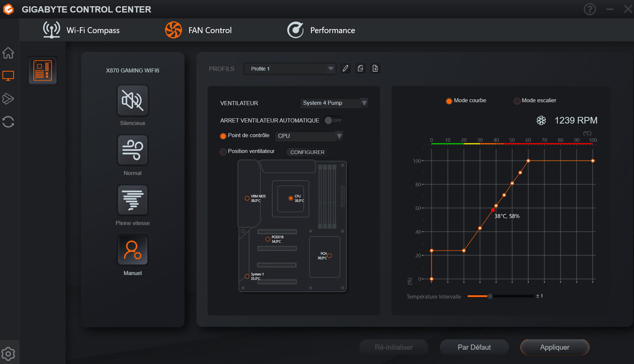Click the Par Défaut button
This screenshot has height=364, width=634.
click(474, 347)
